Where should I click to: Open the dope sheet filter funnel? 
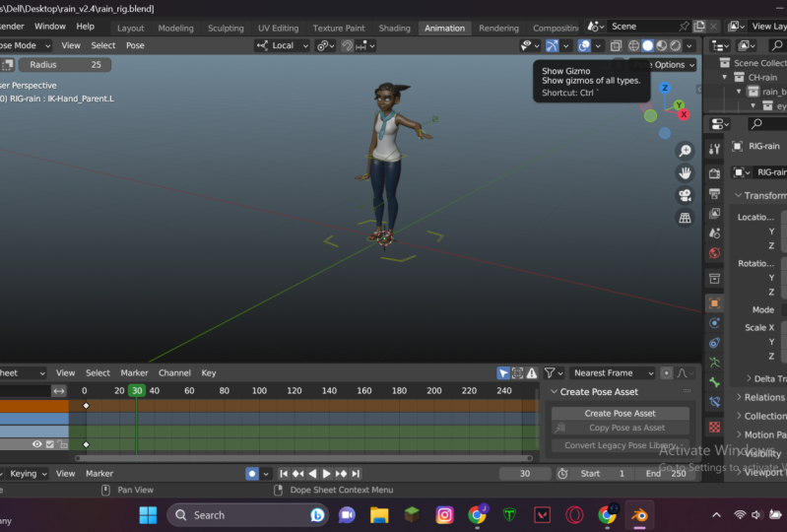[550, 373]
